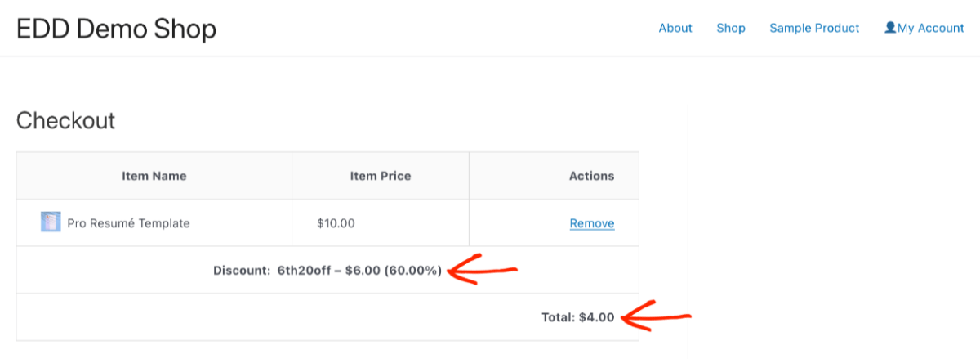The width and height of the screenshot is (980, 359).
Task: Click the $10.00 item price
Action: [x=336, y=223]
